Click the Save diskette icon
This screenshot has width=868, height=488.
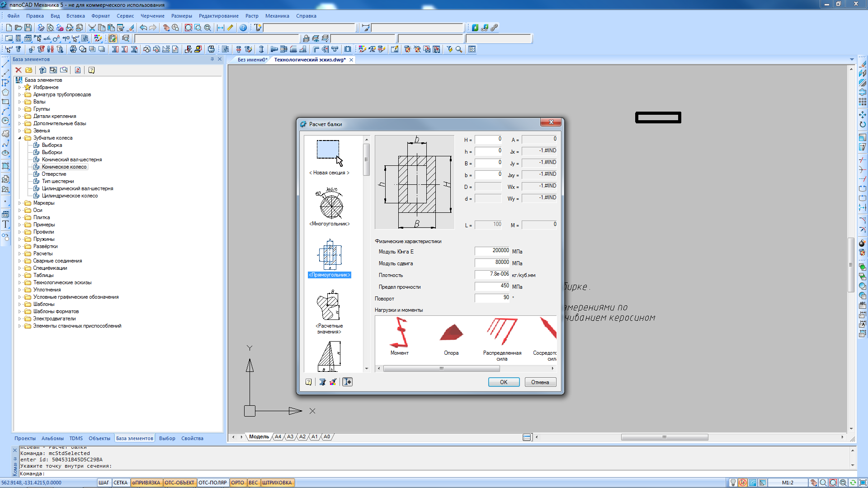point(28,28)
